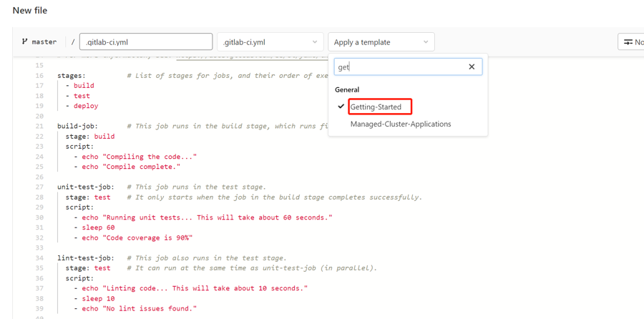Image resolution: width=644 pixels, height=319 pixels.
Task: Focus the template search box containing 'get'
Action: (x=399, y=67)
